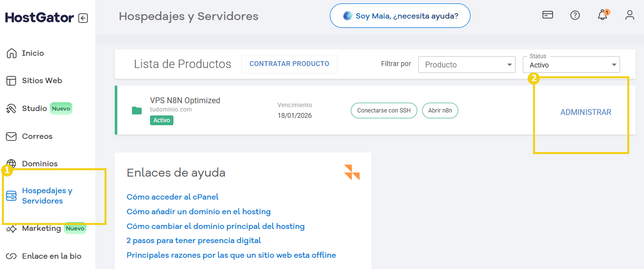This screenshot has width=644, height=269.
Task: Open link Cómo añadir un dominio en el hosting
Action: tap(198, 212)
